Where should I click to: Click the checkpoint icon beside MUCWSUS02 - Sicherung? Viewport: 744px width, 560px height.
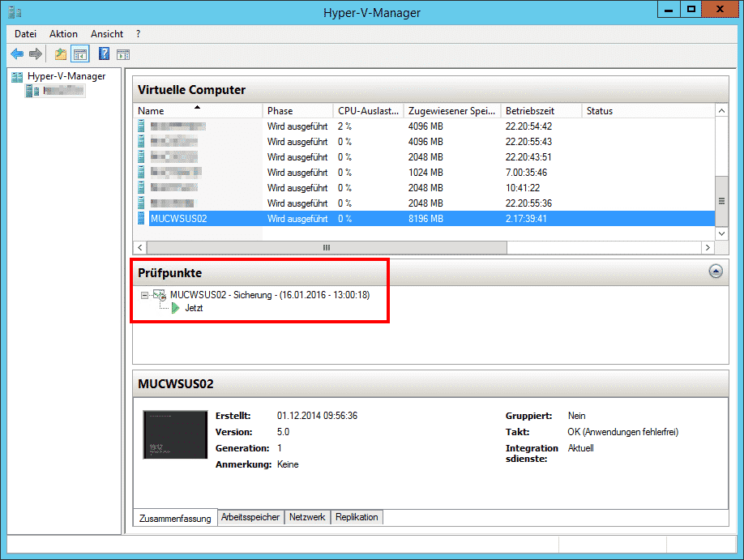(x=160, y=295)
